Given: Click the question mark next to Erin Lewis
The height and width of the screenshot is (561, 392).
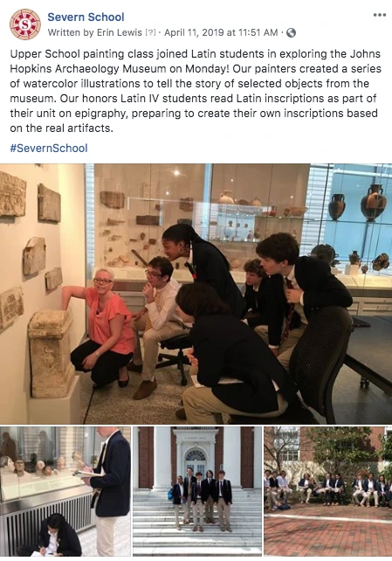Looking at the screenshot, I should pos(150,32).
